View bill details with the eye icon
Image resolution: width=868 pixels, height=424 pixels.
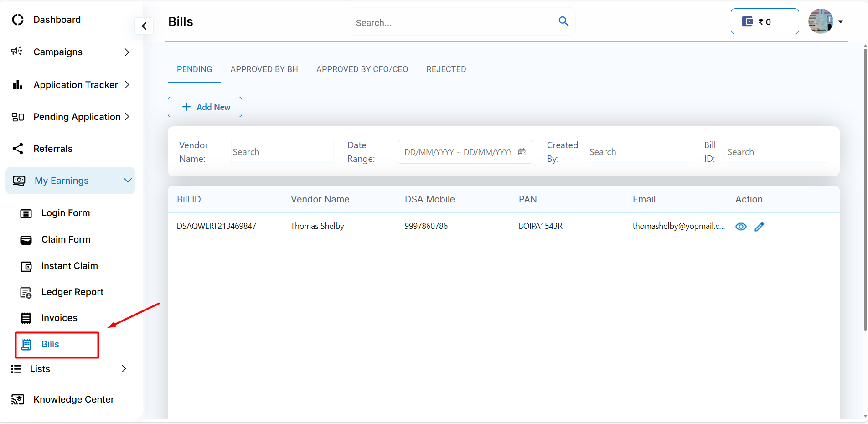coord(741,227)
